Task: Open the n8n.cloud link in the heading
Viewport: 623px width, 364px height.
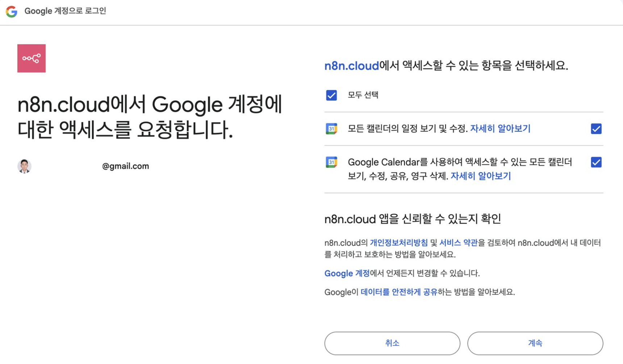Action: coord(351,66)
